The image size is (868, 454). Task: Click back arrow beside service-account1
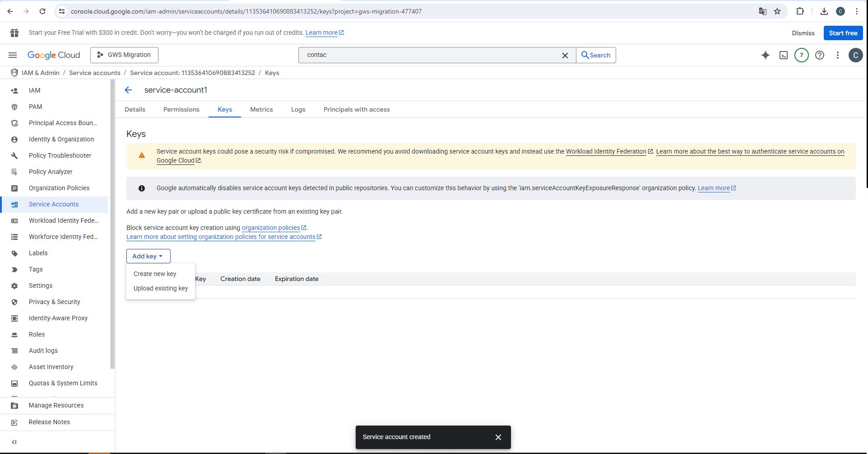point(128,90)
